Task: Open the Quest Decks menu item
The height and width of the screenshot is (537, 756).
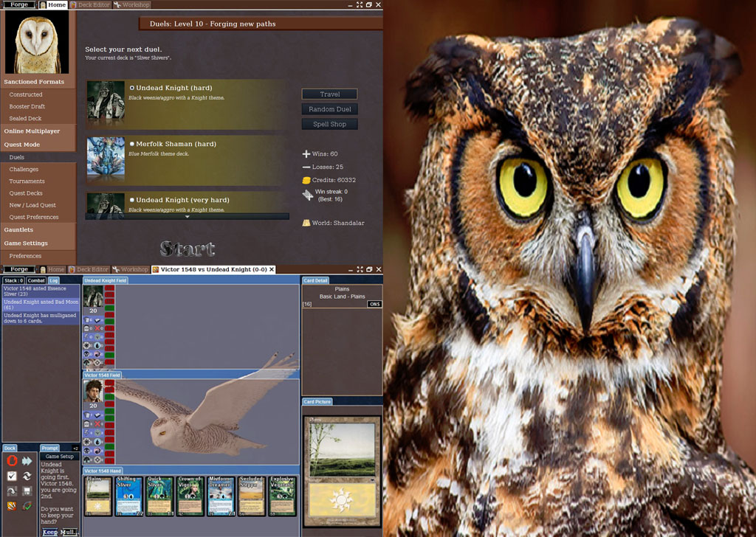Action: tap(26, 193)
